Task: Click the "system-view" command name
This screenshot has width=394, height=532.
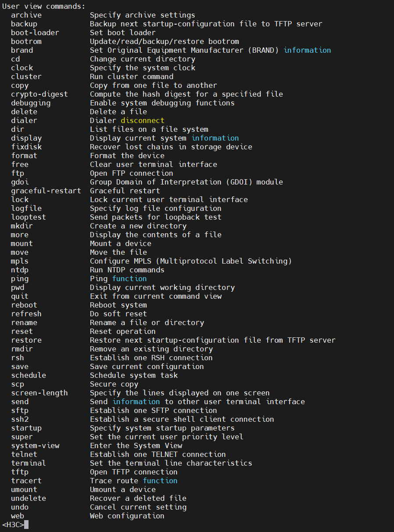Action: point(35,445)
